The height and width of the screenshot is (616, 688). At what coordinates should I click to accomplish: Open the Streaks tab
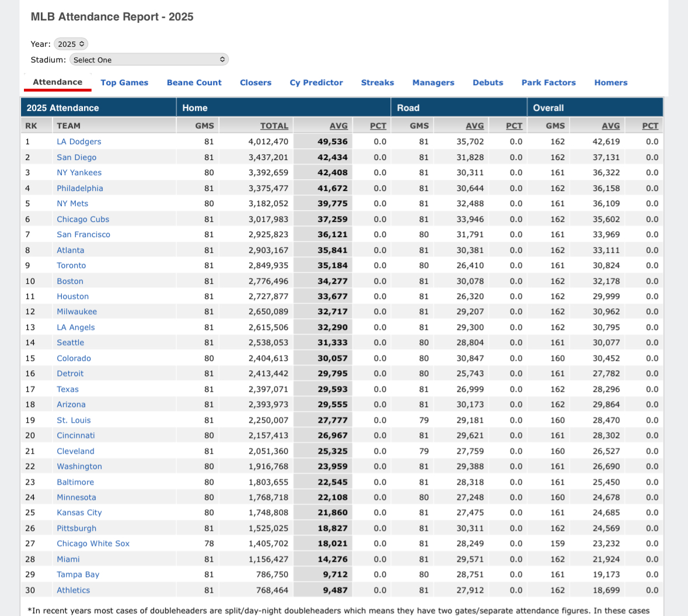378,82
